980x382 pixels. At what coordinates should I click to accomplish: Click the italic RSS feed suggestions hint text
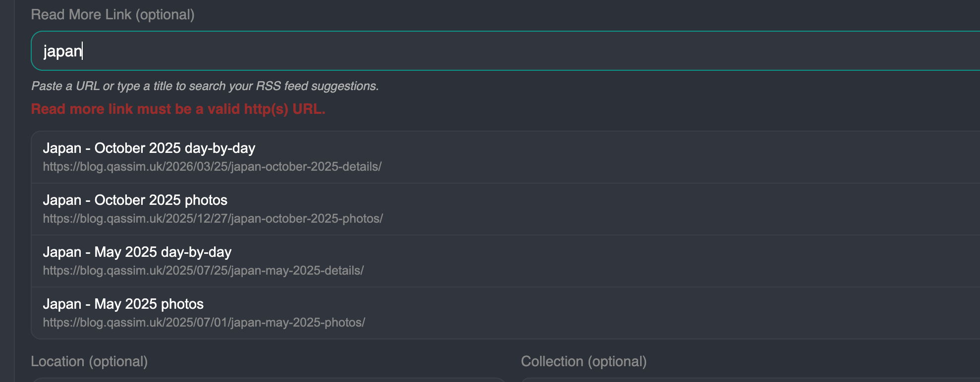pos(205,86)
